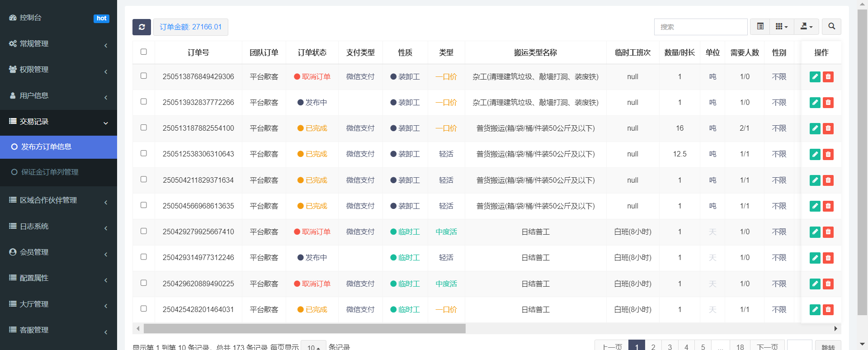Click the page jump number input
This screenshot has width=868, height=350.
tap(799, 346)
